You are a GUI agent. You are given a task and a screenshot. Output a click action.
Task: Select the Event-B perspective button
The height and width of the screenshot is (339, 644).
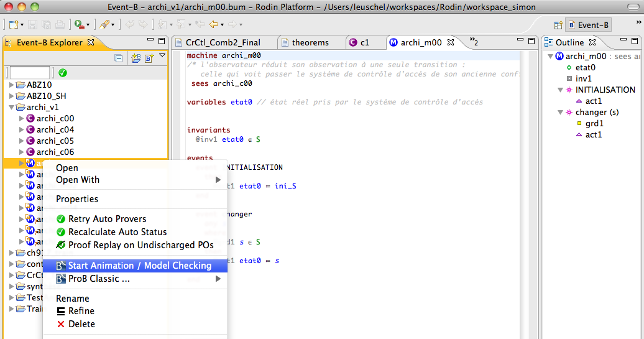coord(587,26)
